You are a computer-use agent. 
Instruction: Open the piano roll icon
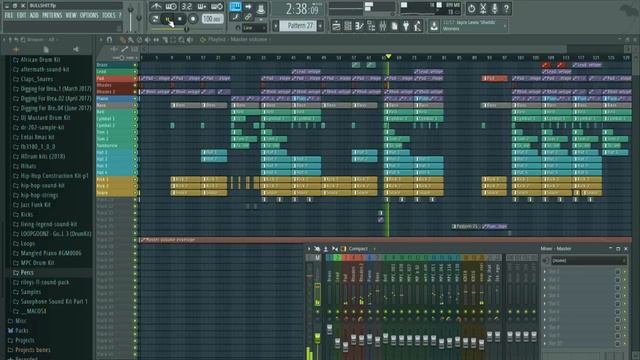point(359,26)
